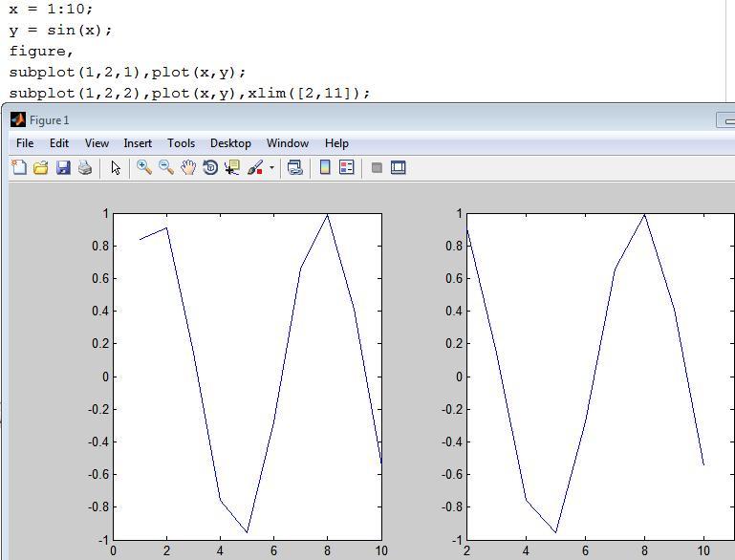Viewport: 735px width, 560px height.
Task: Click the x-axis label 6 of left plot
Action: point(273,550)
